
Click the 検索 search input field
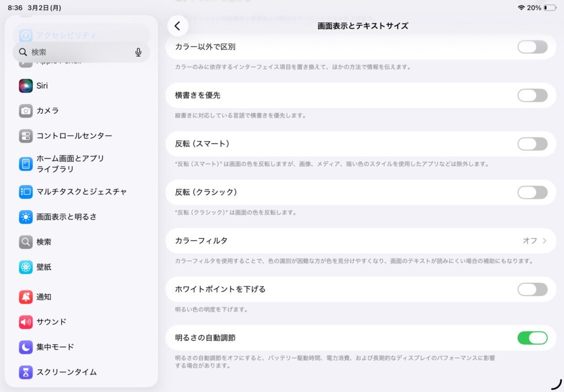77,52
